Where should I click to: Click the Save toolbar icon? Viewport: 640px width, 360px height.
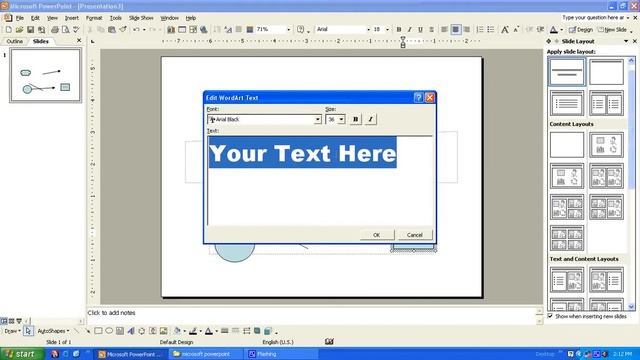click(30, 29)
